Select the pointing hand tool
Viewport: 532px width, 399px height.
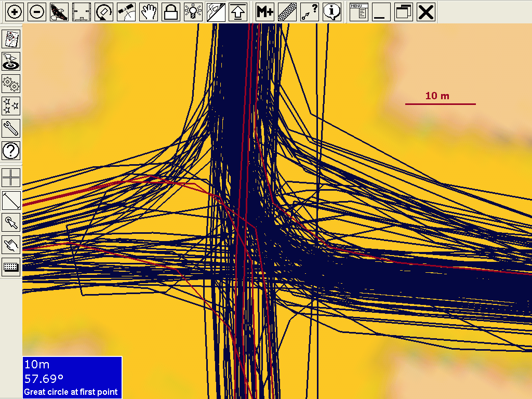pos(11,245)
